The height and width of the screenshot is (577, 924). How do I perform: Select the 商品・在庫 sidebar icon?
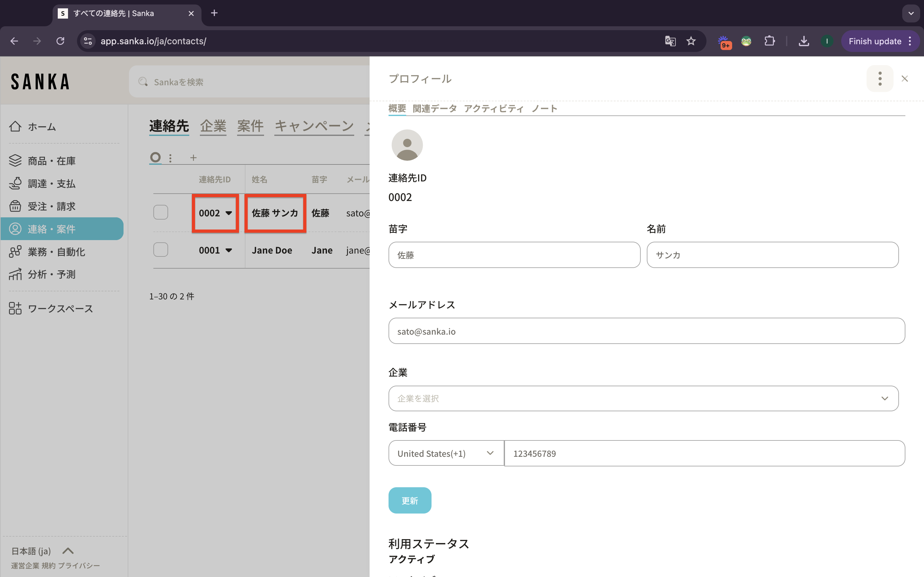click(x=15, y=161)
